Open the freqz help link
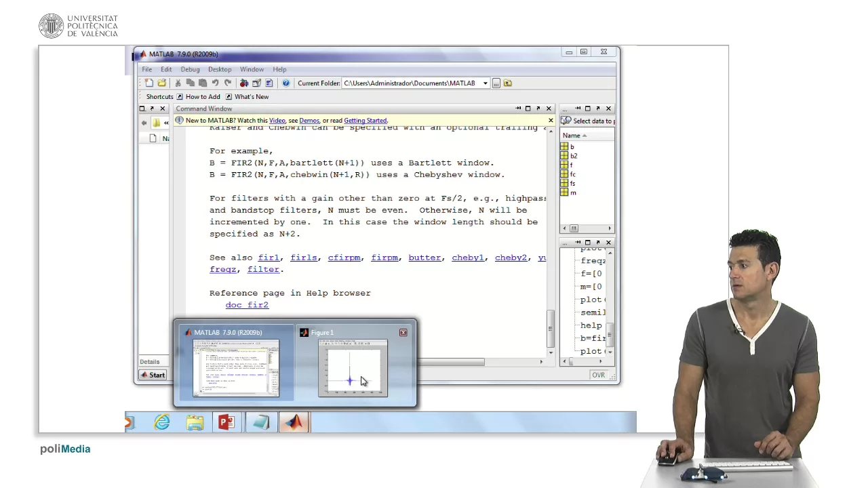 pos(223,269)
